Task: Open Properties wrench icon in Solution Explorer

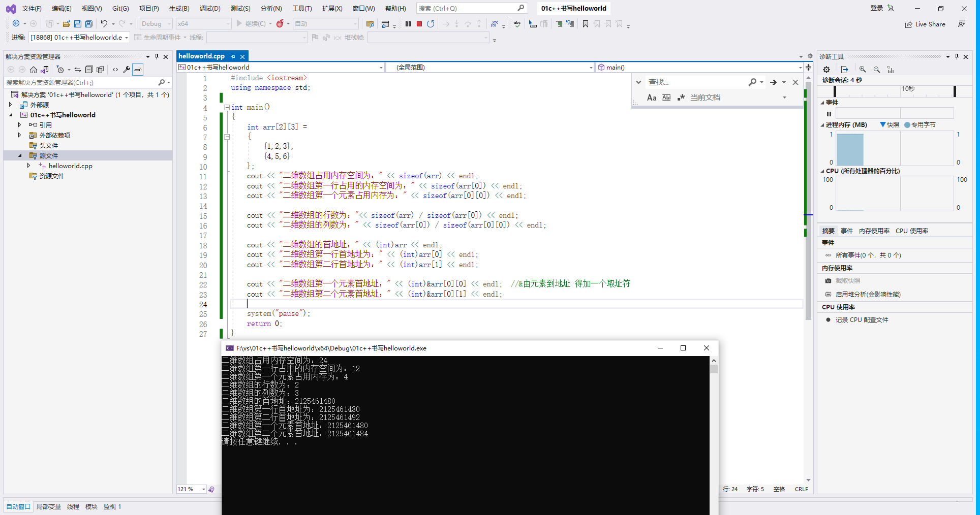Action: pyautogui.click(x=127, y=70)
